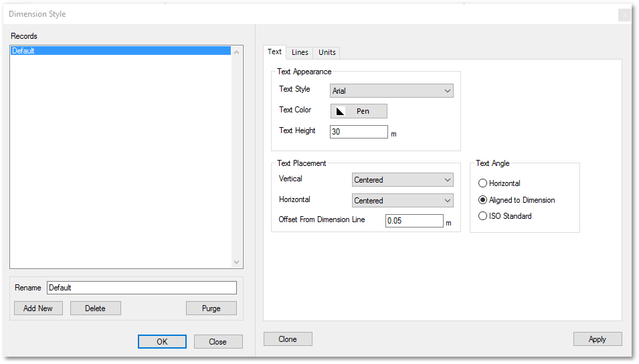Open the Horizontal placement dropdown
This screenshot has width=639, height=364.
pos(403,201)
